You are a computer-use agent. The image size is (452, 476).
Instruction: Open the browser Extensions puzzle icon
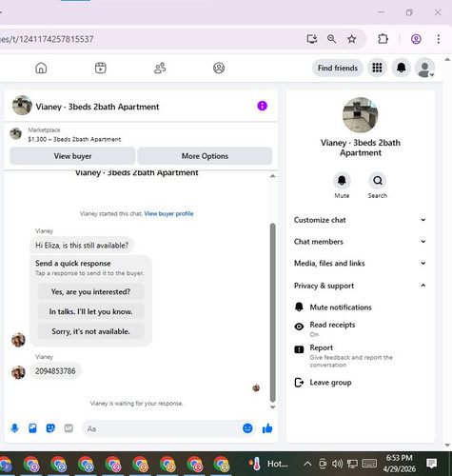[383, 39]
